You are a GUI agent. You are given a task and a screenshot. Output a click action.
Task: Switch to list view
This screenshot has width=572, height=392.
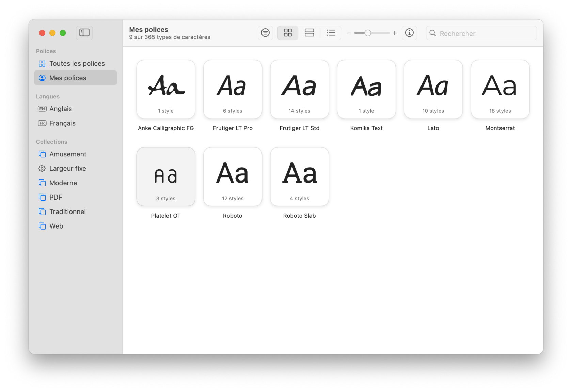point(331,33)
